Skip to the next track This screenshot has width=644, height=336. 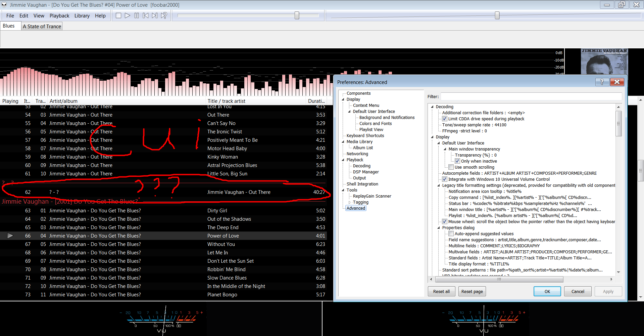click(x=155, y=15)
